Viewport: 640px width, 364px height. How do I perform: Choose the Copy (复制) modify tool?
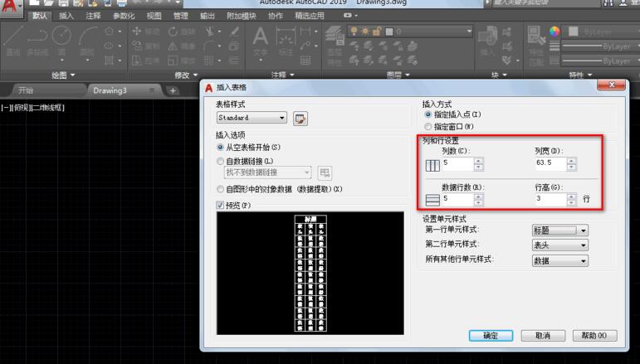coord(146,46)
